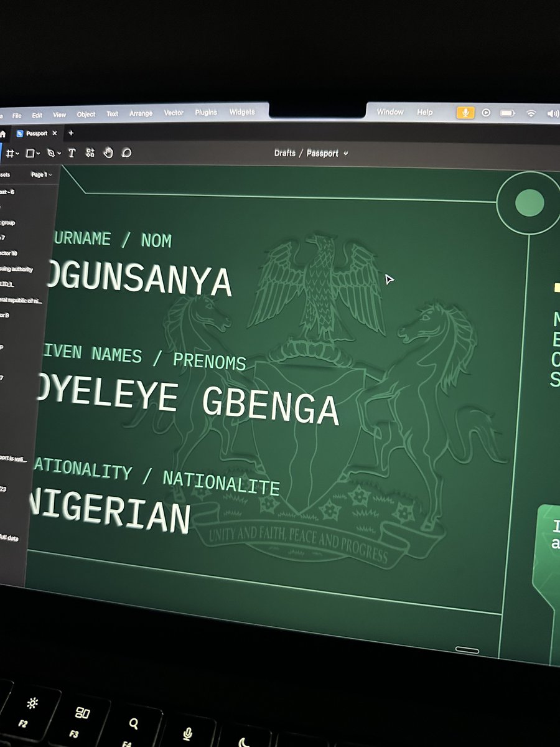The image size is (560, 747).
Task: Select the Pen tool icon
Action: coord(51,153)
